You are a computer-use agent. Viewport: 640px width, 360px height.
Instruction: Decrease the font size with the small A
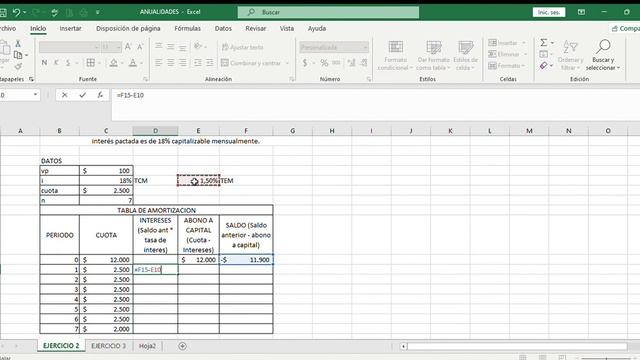coord(140,47)
